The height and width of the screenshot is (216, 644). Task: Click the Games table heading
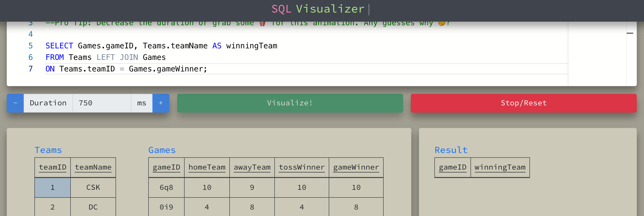162,150
